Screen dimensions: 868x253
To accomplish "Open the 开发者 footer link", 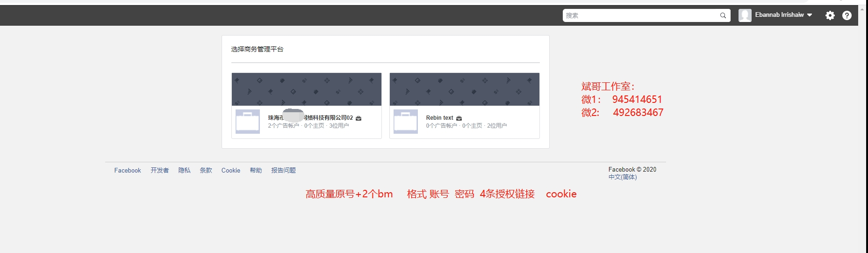I will (x=160, y=170).
